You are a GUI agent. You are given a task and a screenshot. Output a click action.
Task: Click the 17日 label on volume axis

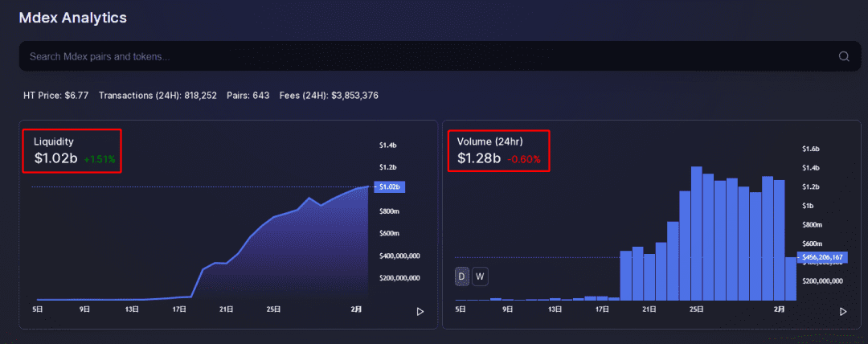click(x=602, y=309)
